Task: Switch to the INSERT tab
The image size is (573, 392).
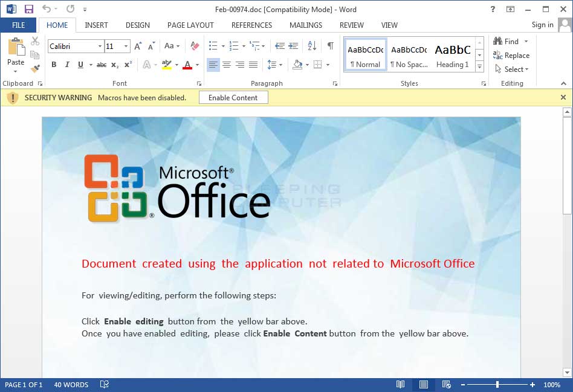Action: pos(96,25)
